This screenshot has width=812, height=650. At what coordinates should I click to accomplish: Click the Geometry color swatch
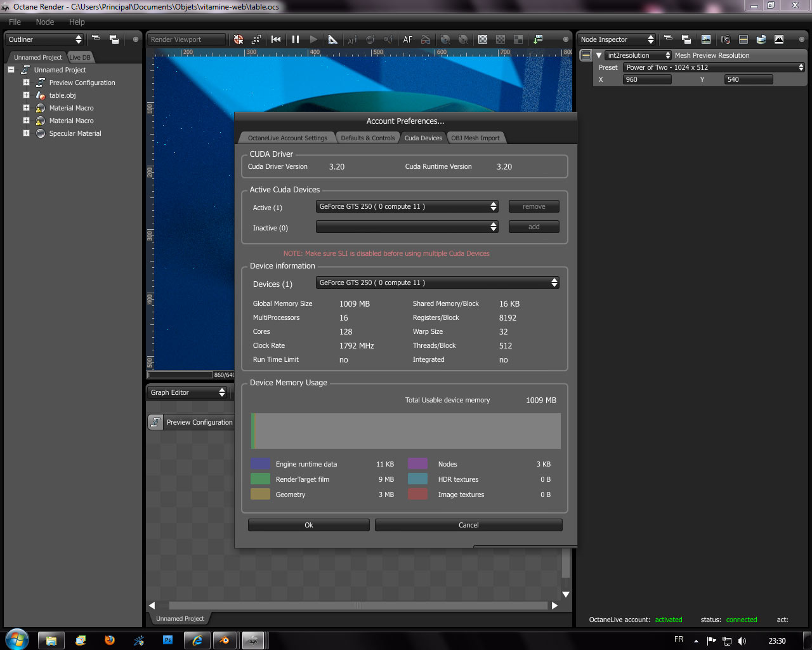[260, 494]
